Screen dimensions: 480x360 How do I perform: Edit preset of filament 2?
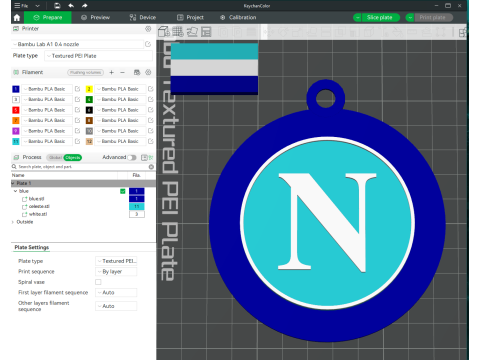pyautogui.click(x=151, y=89)
